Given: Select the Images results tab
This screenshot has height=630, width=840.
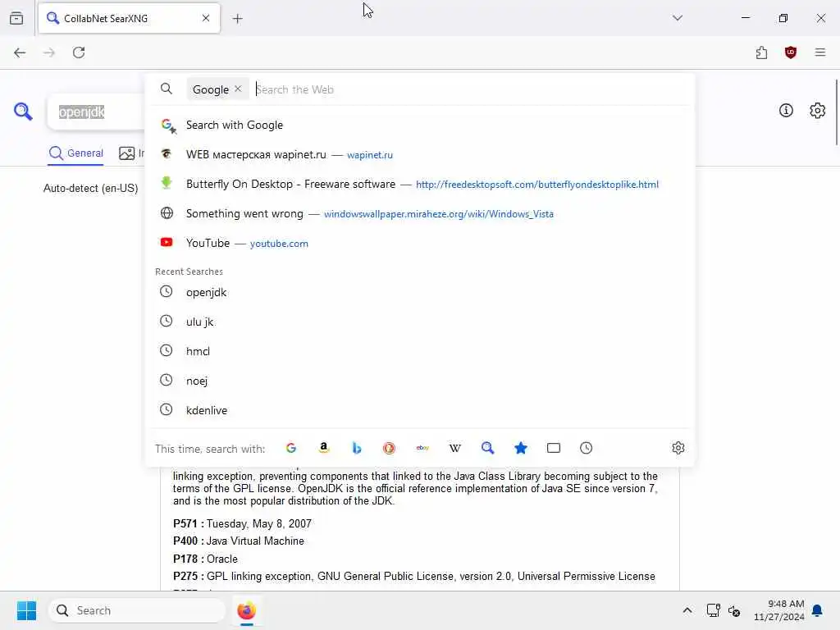Looking at the screenshot, I should (132, 153).
